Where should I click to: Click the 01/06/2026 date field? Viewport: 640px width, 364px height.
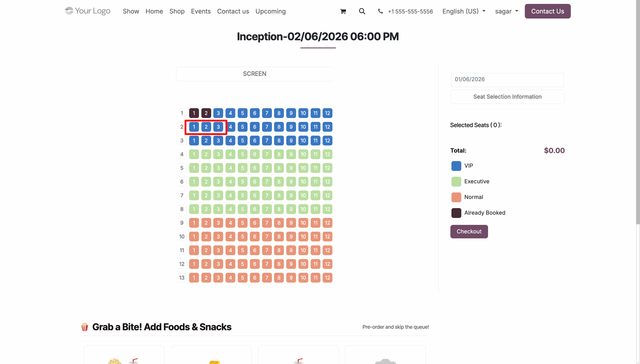pos(507,80)
